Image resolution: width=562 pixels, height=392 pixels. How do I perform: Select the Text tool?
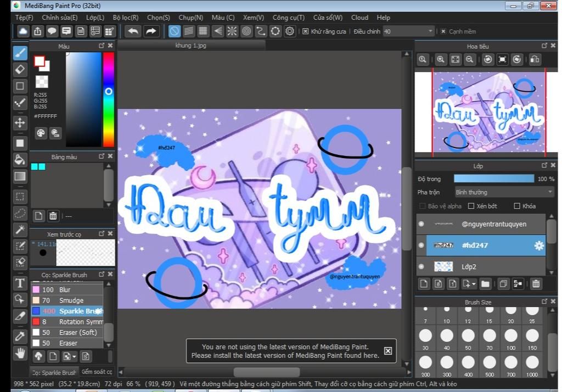pyautogui.click(x=20, y=283)
